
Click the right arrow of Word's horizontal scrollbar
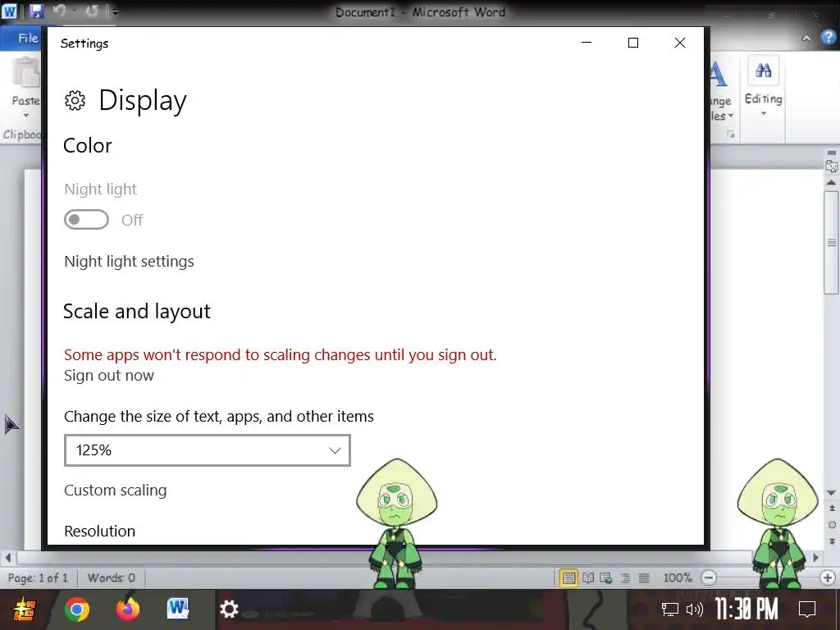[x=816, y=558]
